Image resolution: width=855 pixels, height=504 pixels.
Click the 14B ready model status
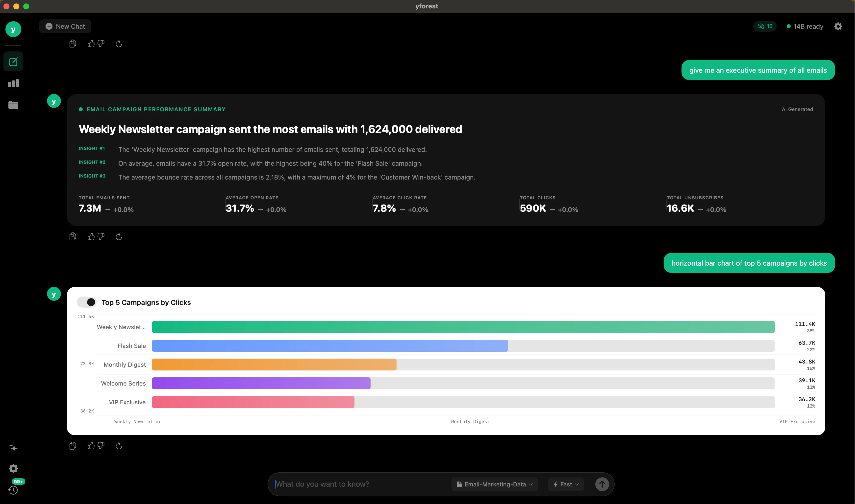tap(805, 26)
